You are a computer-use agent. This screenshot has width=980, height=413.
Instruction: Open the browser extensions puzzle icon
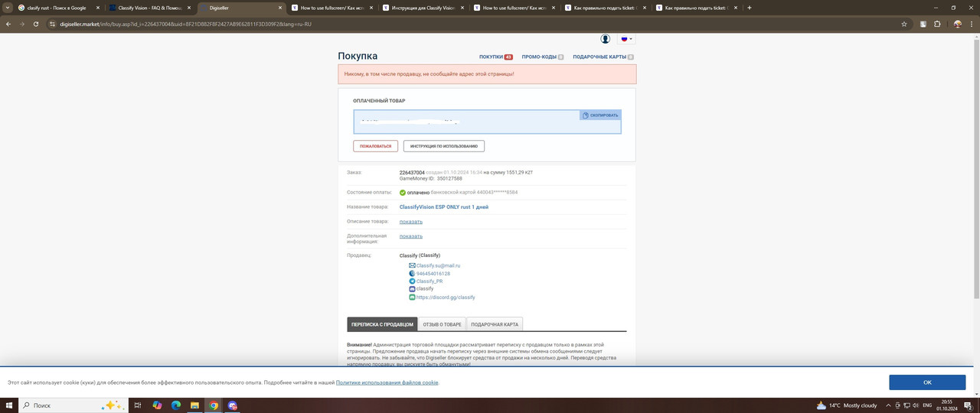point(937,24)
